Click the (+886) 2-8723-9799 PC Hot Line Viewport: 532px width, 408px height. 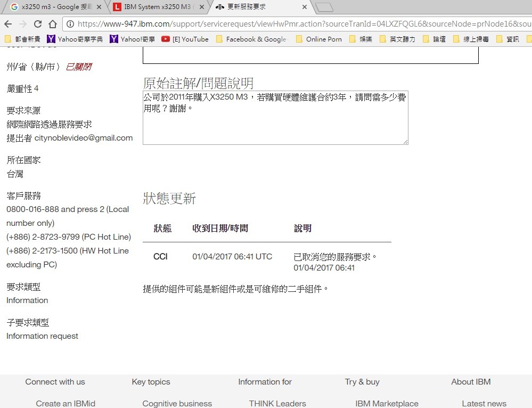[x=69, y=237]
